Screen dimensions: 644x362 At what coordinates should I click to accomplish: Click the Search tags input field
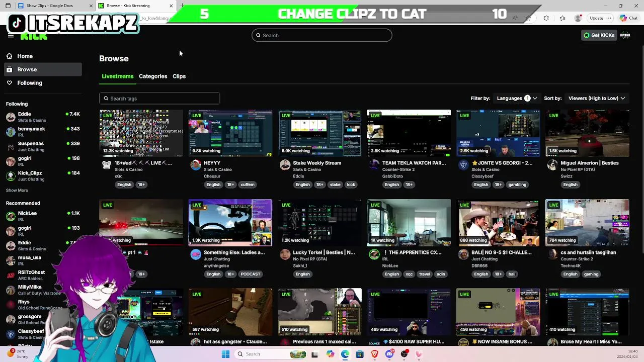pyautogui.click(x=159, y=99)
